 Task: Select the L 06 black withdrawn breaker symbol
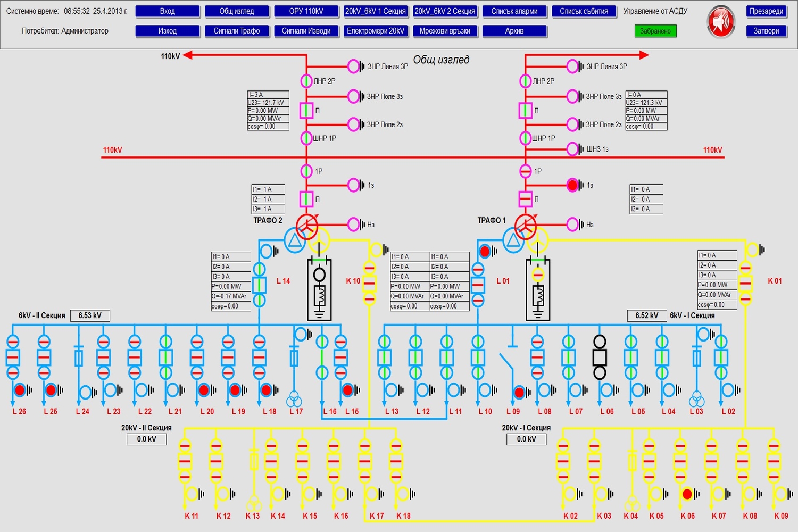(600, 356)
